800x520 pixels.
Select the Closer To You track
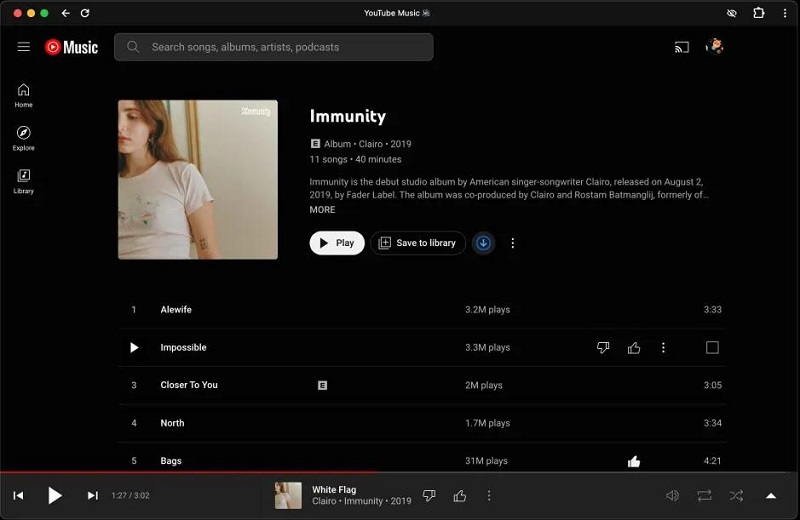coord(189,385)
